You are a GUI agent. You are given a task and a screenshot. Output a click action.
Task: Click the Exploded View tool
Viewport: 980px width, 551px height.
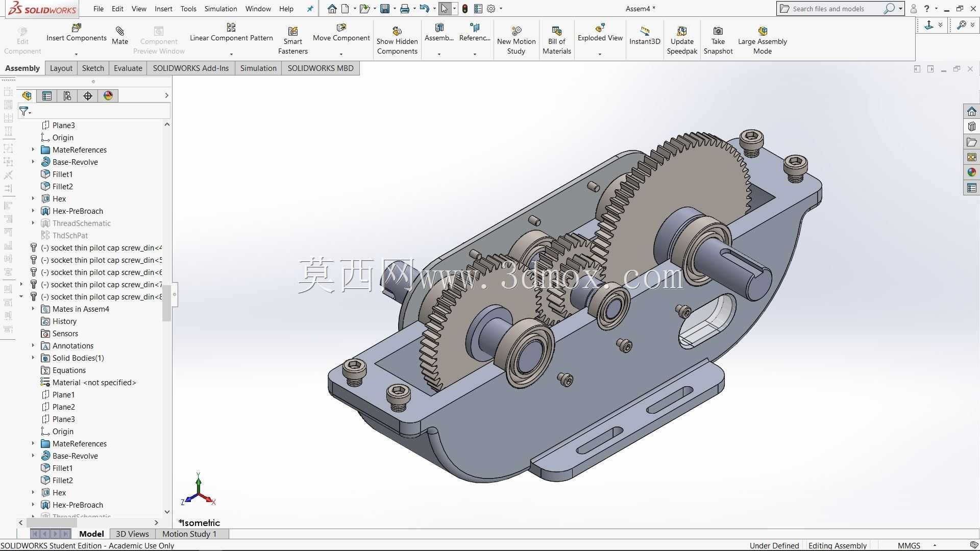click(600, 33)
